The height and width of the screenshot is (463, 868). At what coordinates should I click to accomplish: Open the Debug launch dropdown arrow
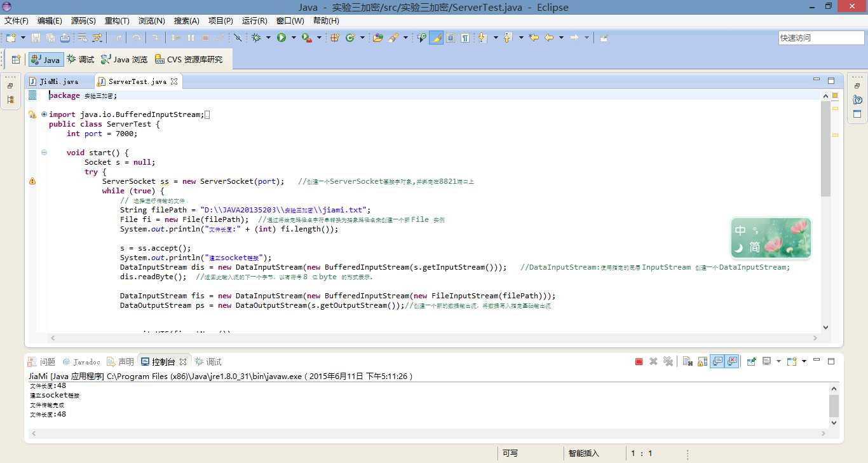click(268, 38)
